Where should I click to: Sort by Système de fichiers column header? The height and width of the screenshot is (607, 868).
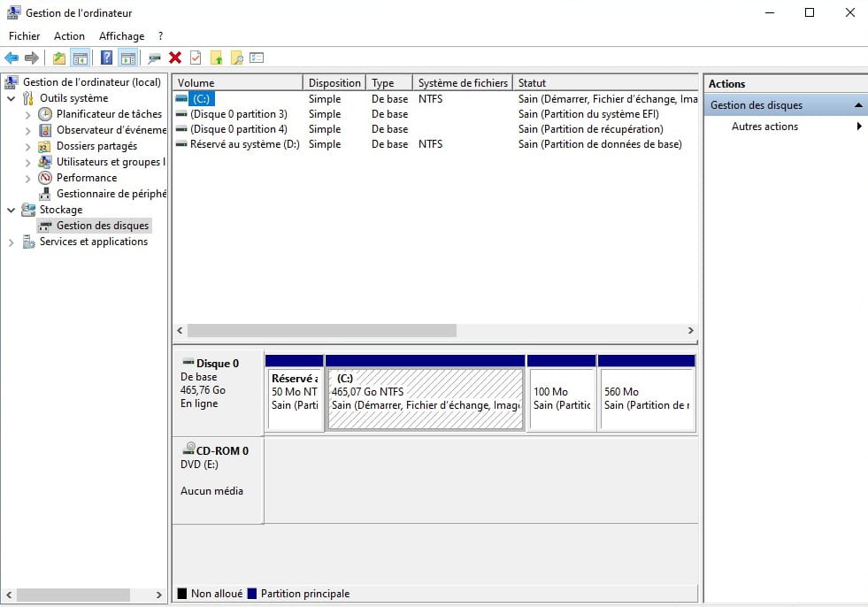click(x=462, y=83)
